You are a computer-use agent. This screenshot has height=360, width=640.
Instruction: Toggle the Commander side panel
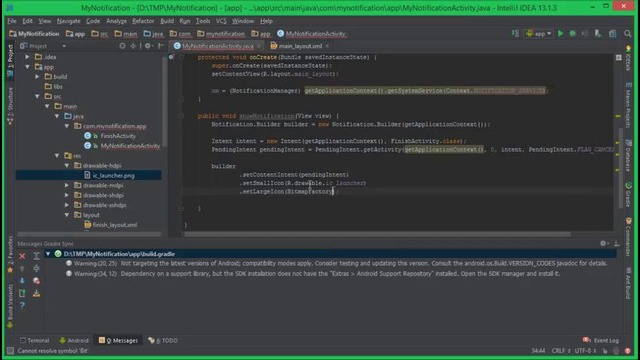629,237
